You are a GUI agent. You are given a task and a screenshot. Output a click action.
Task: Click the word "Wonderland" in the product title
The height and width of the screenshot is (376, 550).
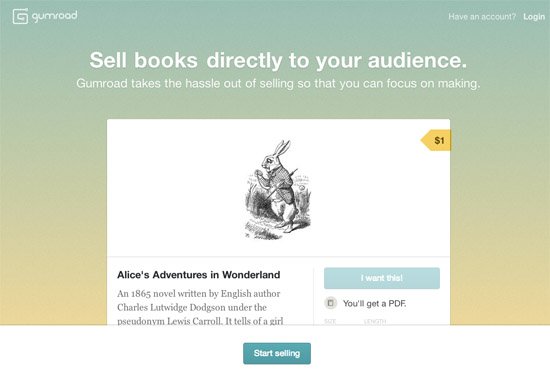coord(251,275)
